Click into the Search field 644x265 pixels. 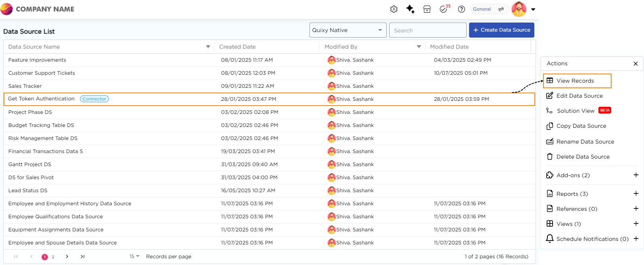[427, 30]
